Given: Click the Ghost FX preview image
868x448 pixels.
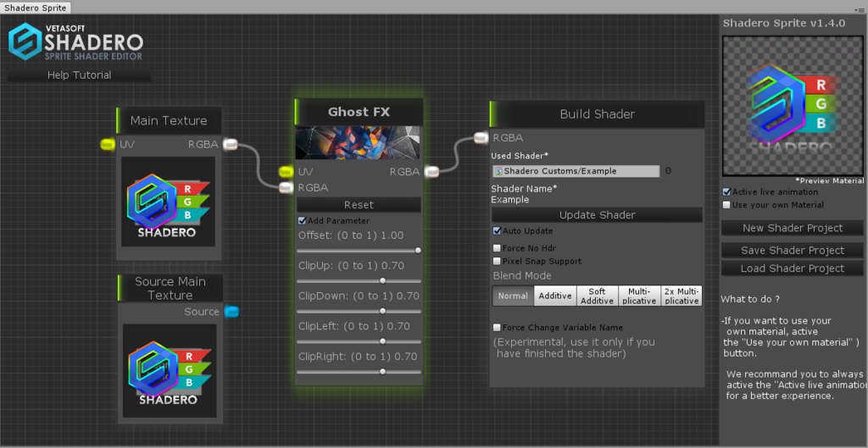Looking at the screenshot, I should point(359,142).
